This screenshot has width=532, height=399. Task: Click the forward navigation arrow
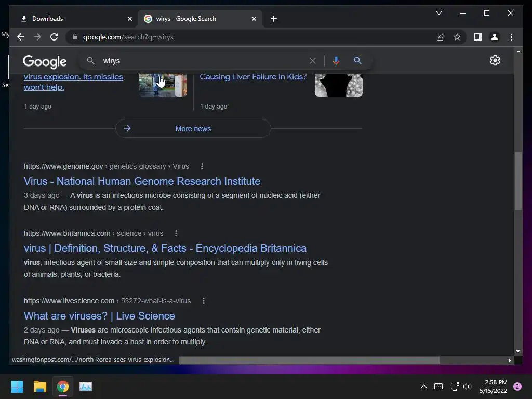(37, 37)
